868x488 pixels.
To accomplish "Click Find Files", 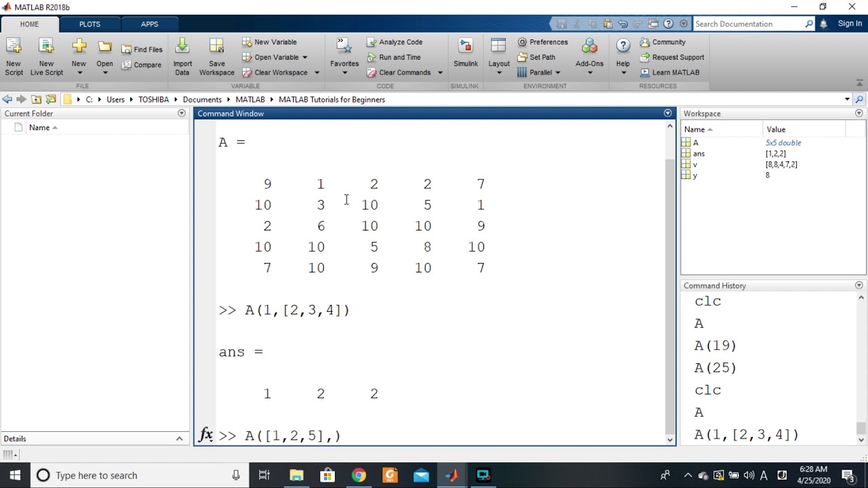I will (142, 49).
